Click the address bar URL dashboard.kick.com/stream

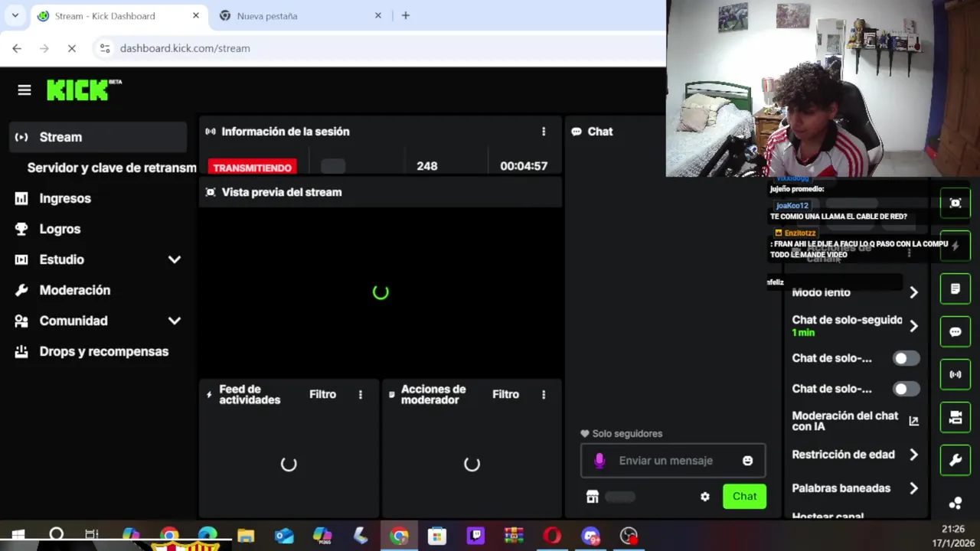click(x=185, y=48)
